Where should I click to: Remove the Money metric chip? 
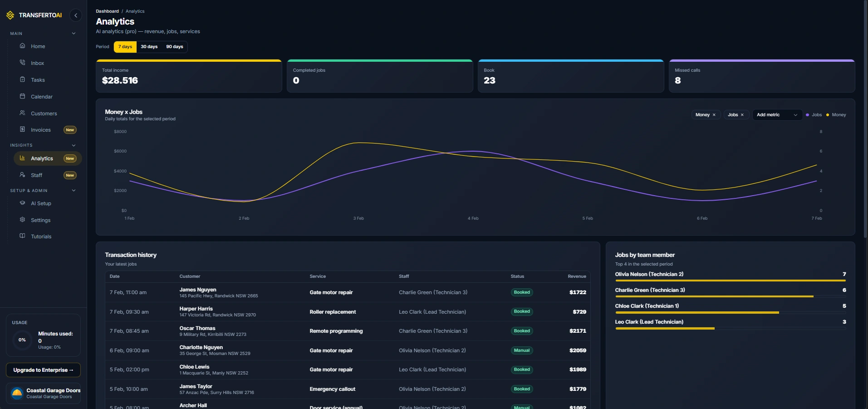tap(714, 115)
